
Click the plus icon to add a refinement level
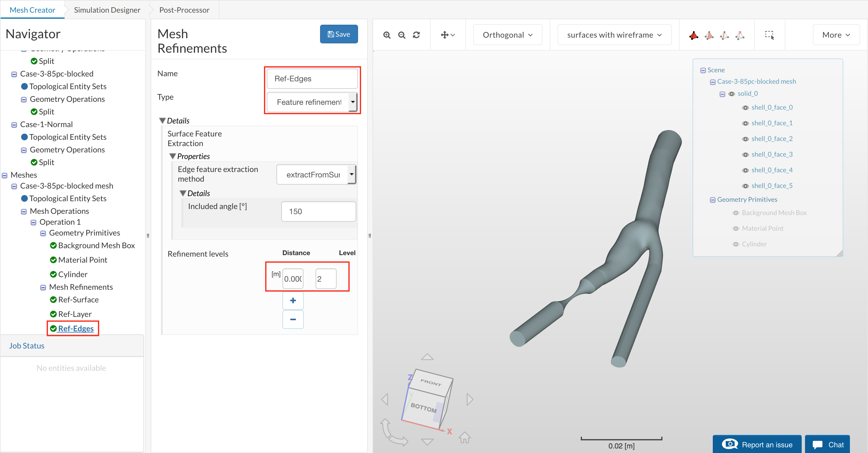click(x=293, y=300)
